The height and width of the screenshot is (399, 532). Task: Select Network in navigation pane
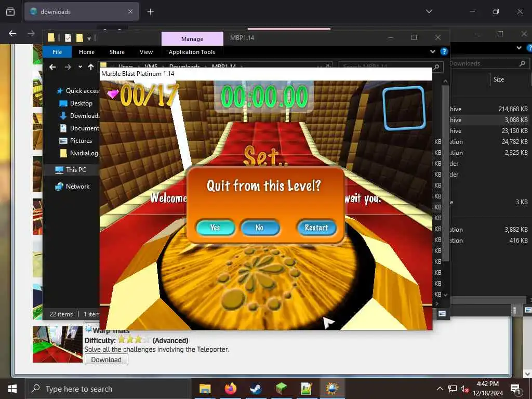point(72,187)
